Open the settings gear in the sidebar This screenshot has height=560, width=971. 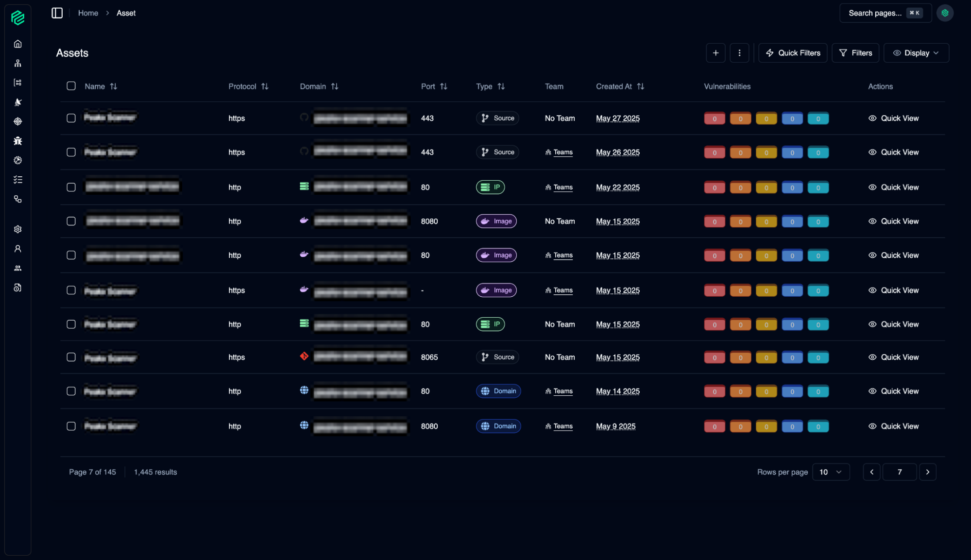[18, 229]
